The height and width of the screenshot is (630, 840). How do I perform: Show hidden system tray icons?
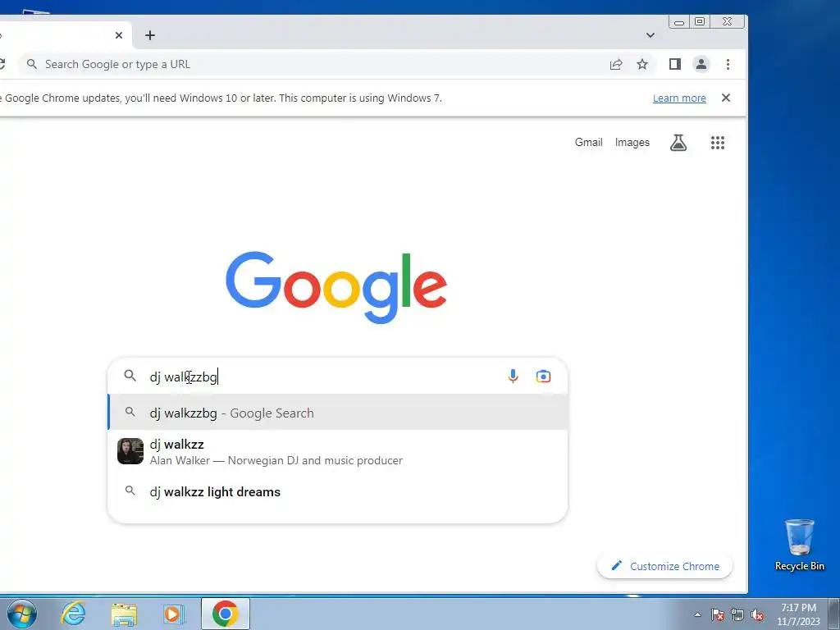click(x=697, y=614)
